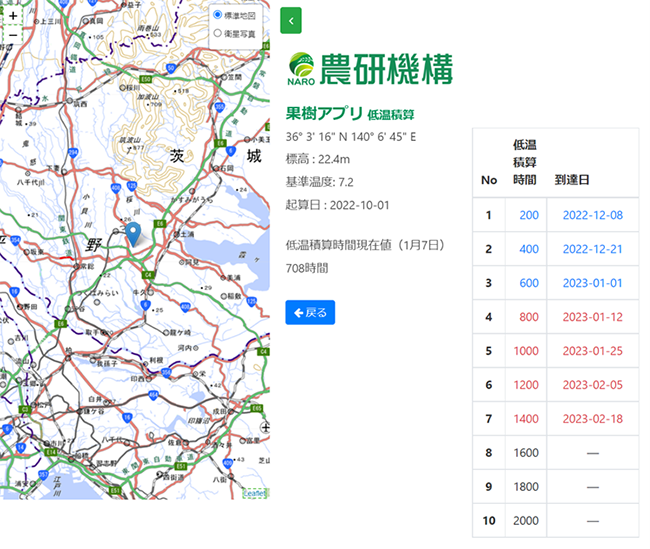
Task: Collapse panel with green chevron button
Action: pyautogui.click(x=291, y=20)
